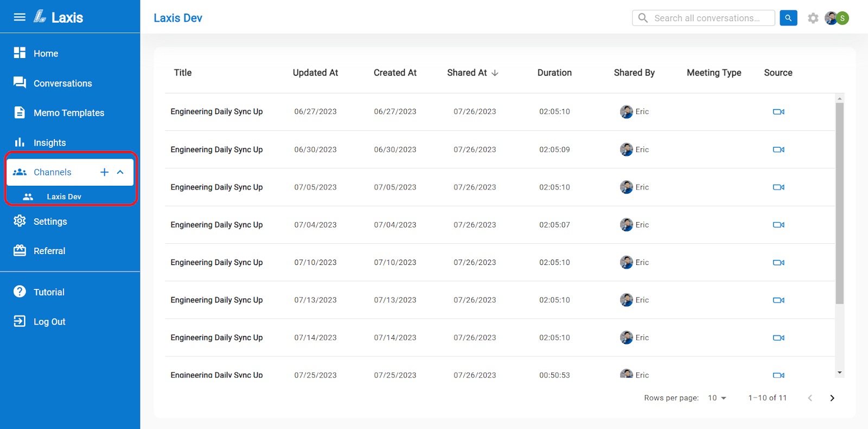Click duration 02:05:09
The width and height of the screenshot is (868, 429).
pos(554,149)
